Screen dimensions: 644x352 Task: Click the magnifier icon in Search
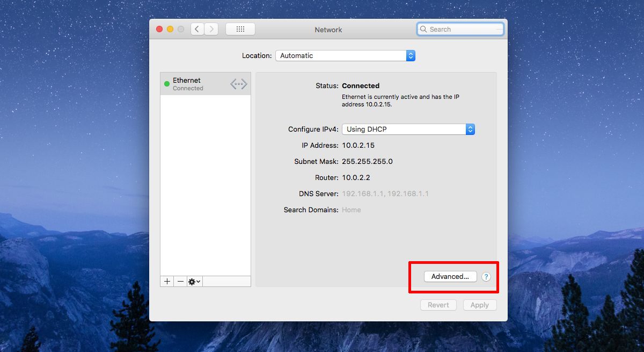(x=424, y=30)
